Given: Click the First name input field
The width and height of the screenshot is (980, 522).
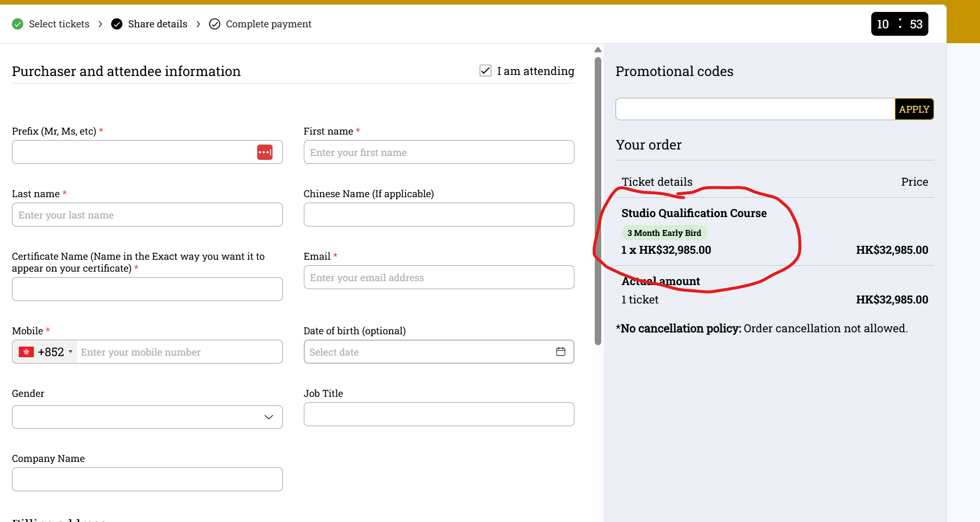Looking at the screenshot, I should 438,152.
